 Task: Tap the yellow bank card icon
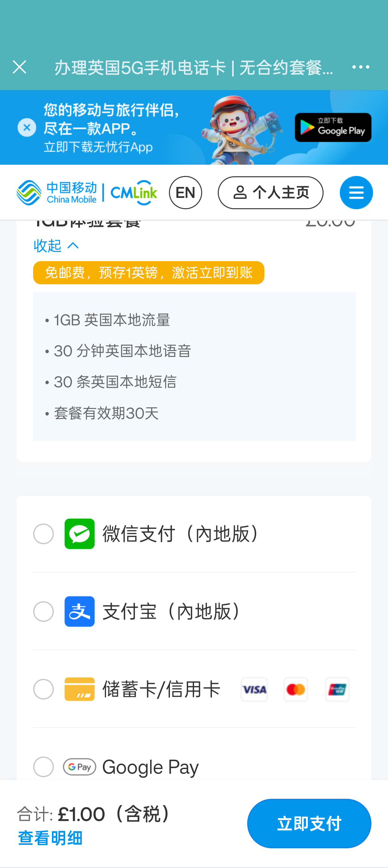[79, 689]
